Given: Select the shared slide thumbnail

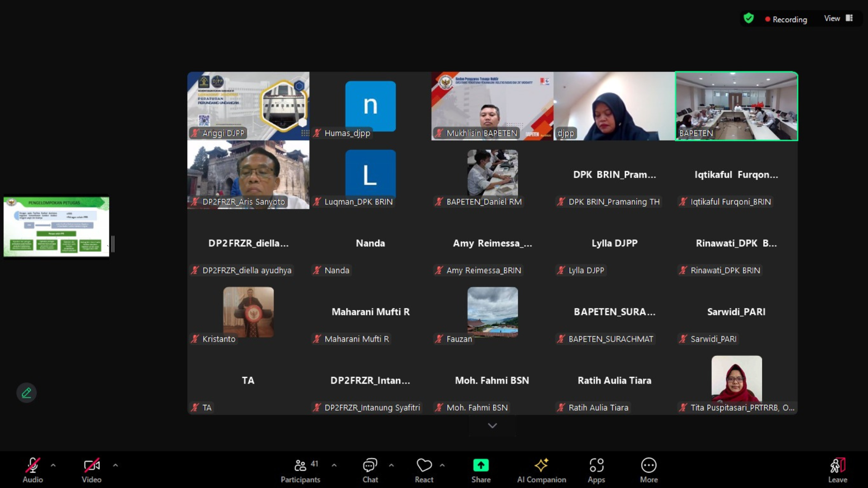Looking at the screenshot, I should [x=56, y=227].
